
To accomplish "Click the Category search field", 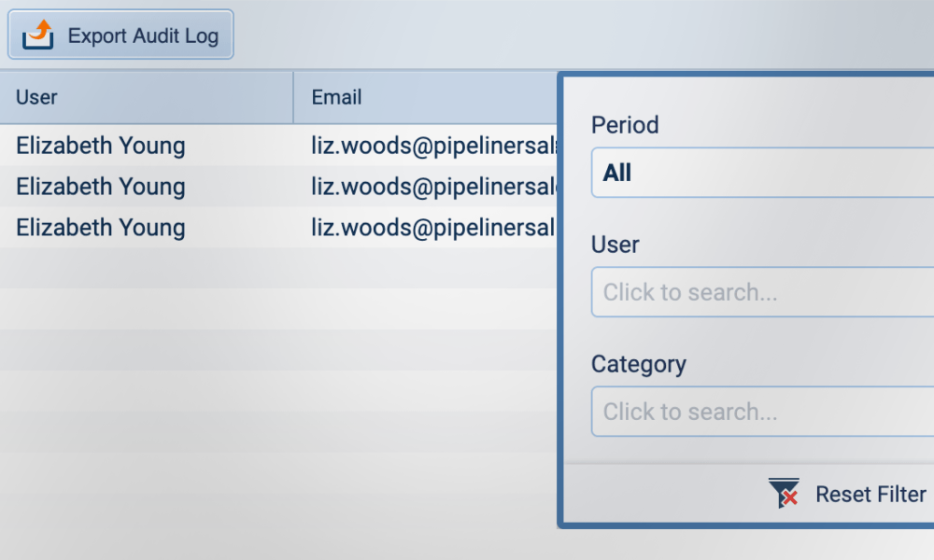I will [x=762, y=412].
